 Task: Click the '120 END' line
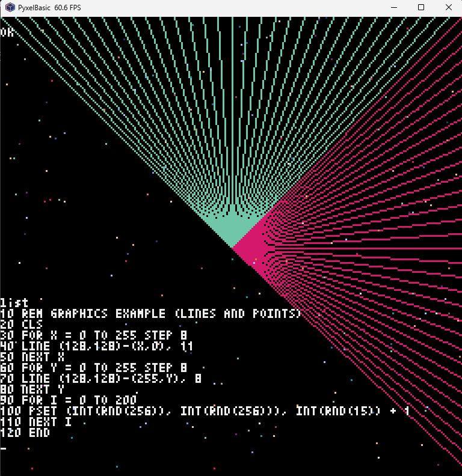pos(25,433)
